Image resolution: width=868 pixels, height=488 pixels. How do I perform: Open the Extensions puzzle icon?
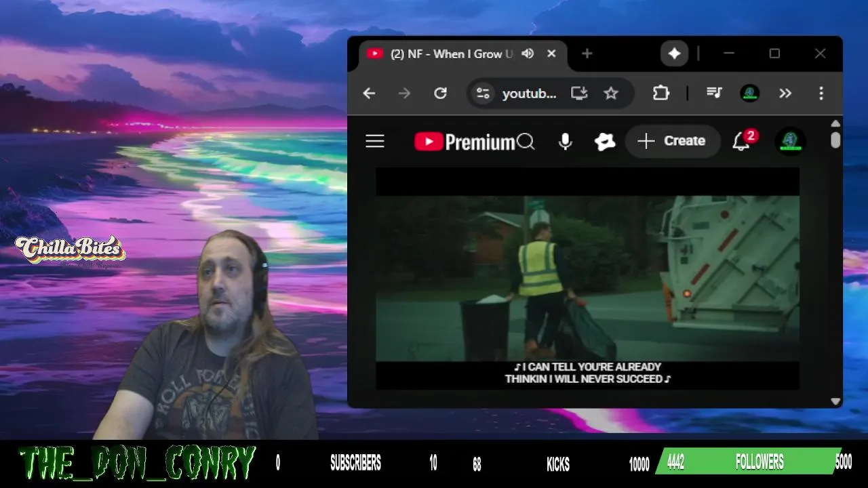tap(660, 94)
